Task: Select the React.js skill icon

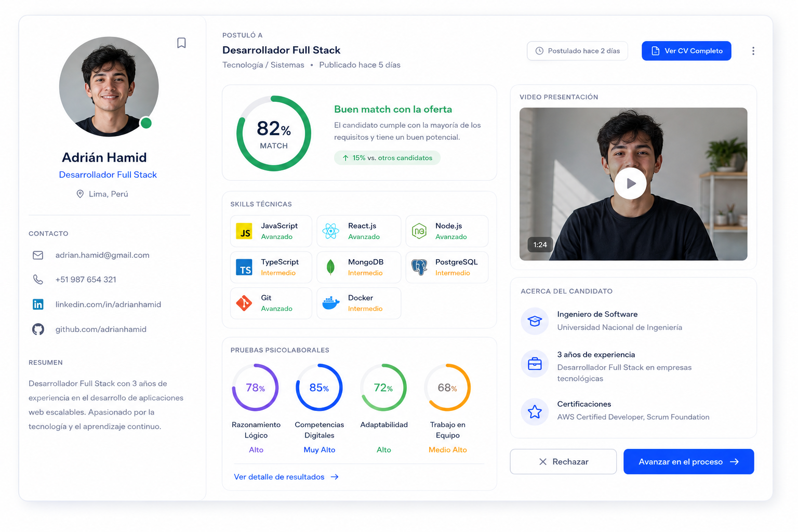Action: (331, 231)
